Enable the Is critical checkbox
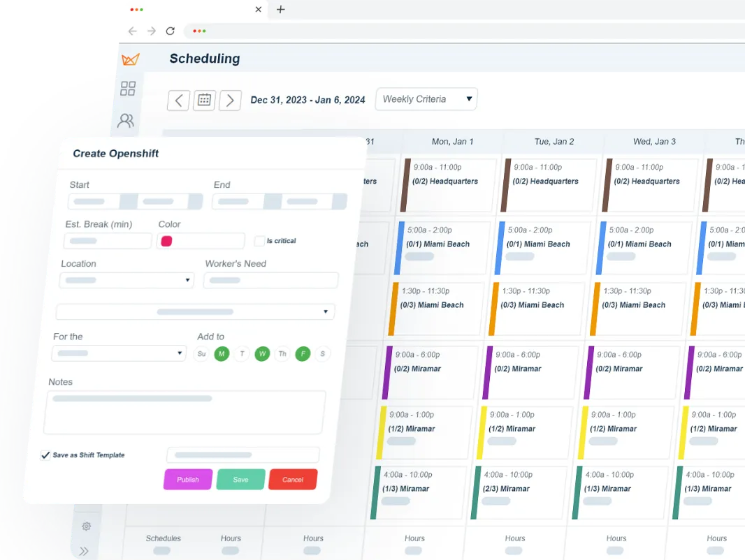This screenshot has width=745, height=560. (x=260, y=241)
